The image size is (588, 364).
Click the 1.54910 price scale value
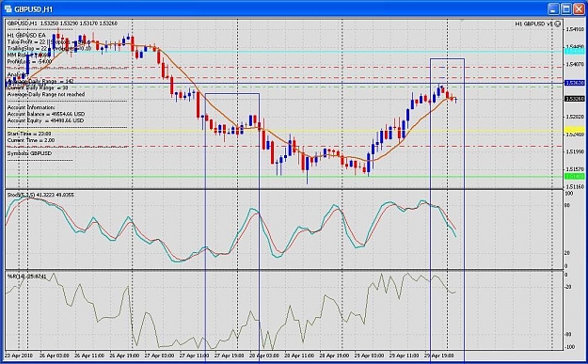(x=575, y=29)
